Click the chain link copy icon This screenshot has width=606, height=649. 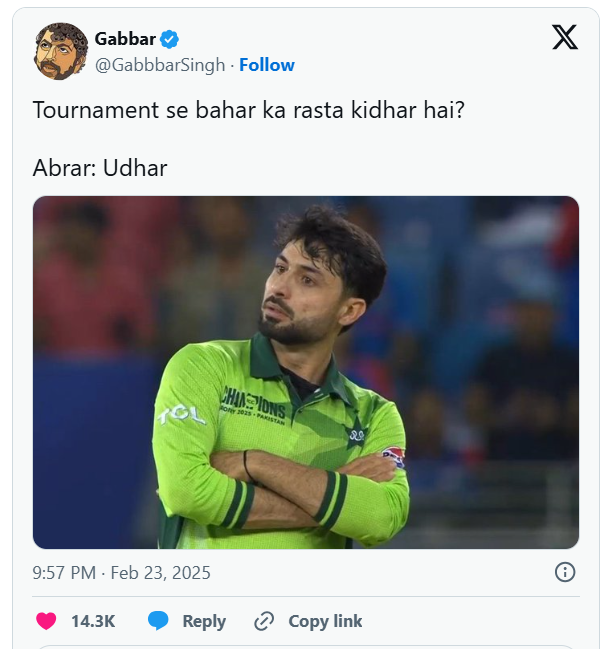[x=264, y=621]
